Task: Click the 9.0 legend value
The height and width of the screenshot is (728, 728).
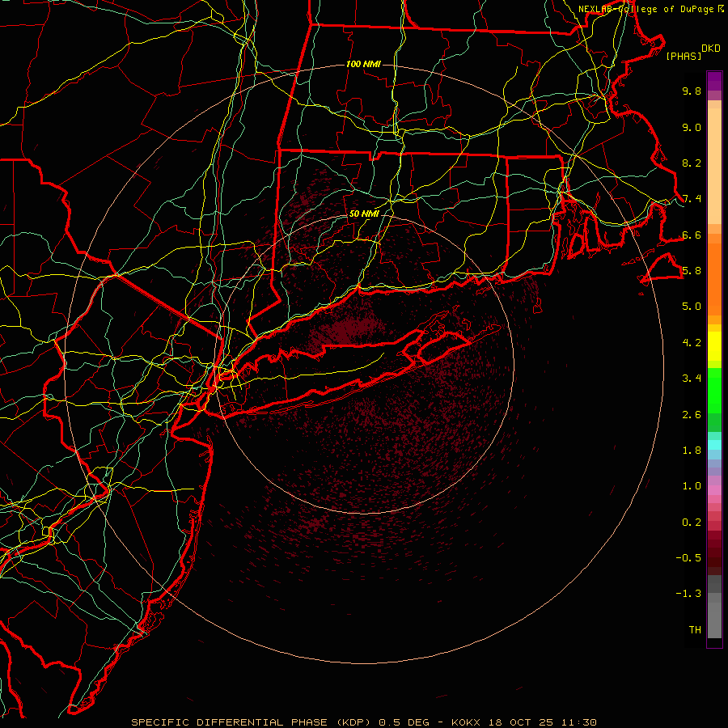Action: (x=692, y=127)
